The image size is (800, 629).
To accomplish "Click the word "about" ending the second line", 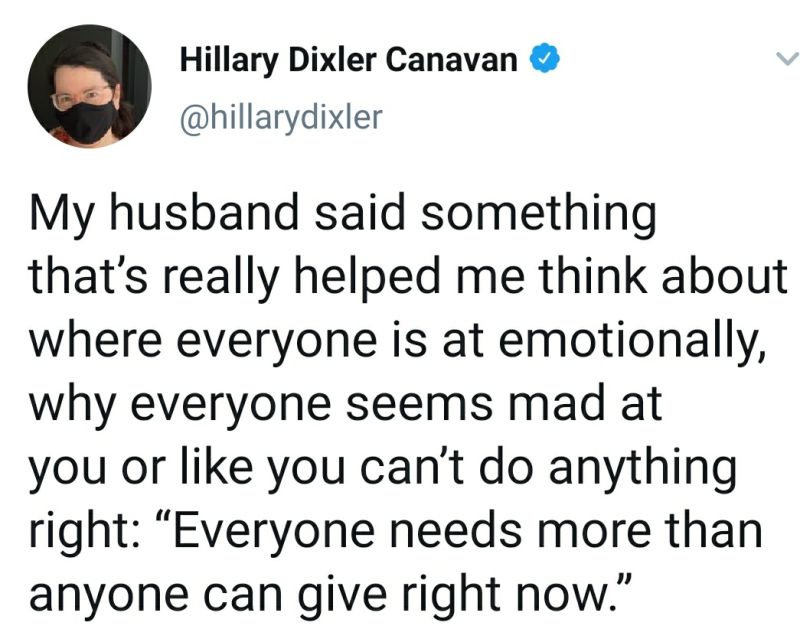I will click(724, 277).
